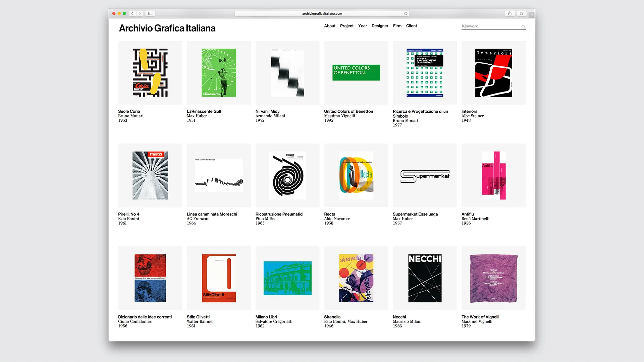Click the Necchi title link
644x362 pixels.
[399, 317]
